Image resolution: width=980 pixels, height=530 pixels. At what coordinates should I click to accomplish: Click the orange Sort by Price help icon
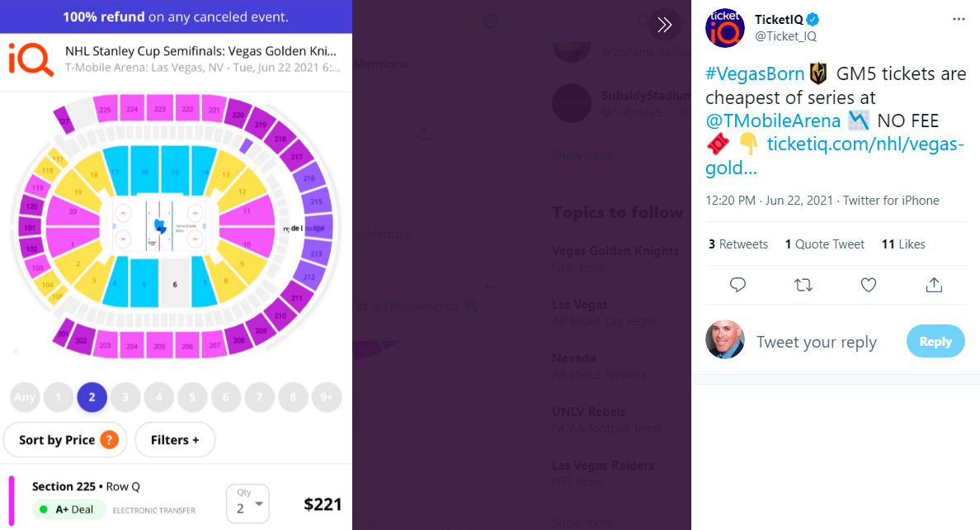(109, 440)
